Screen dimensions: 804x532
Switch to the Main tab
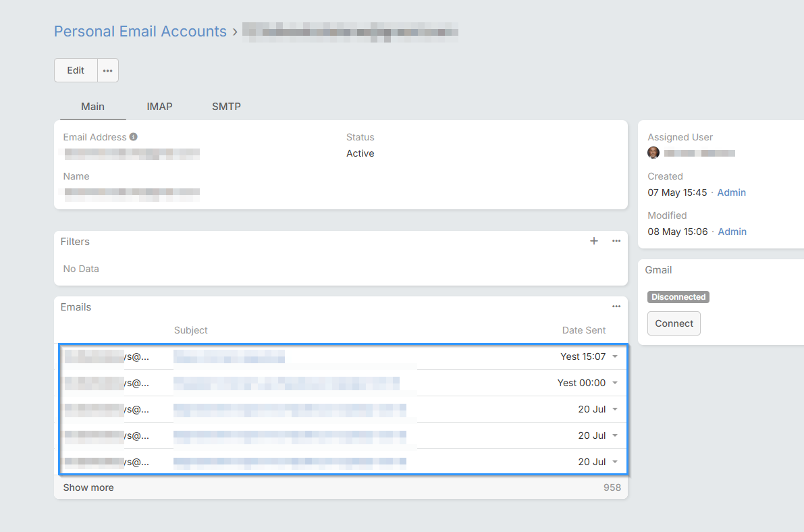(x=92, y=107)
